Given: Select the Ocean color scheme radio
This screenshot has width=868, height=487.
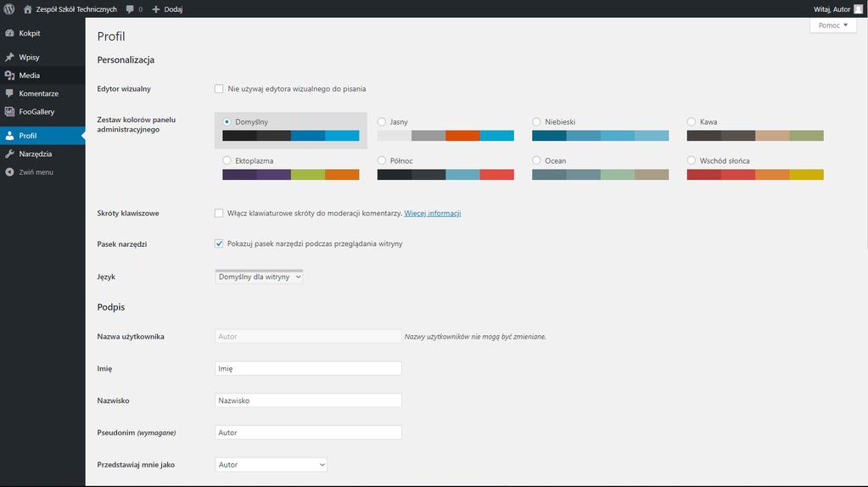Looking at the screenshot, I should point(536,160).
